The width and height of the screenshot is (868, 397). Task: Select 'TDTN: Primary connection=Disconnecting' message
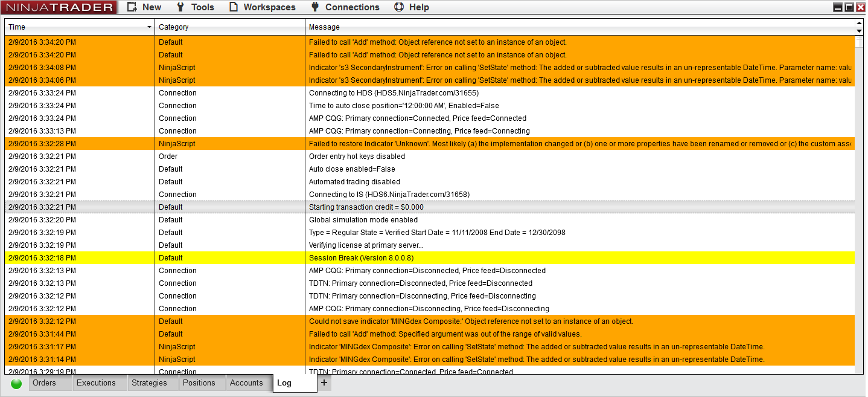click(x=423, y=296)
